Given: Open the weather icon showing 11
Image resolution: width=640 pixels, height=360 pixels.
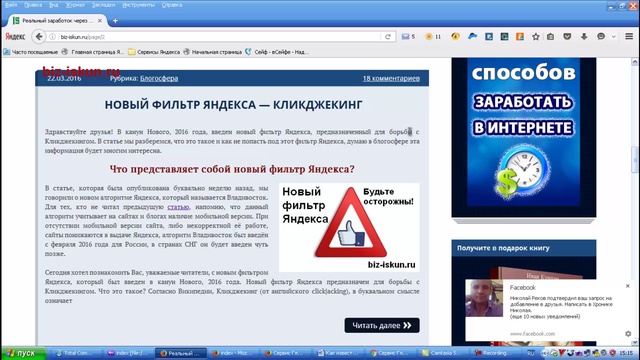Looking at the screenshot, I should (433, 37).
